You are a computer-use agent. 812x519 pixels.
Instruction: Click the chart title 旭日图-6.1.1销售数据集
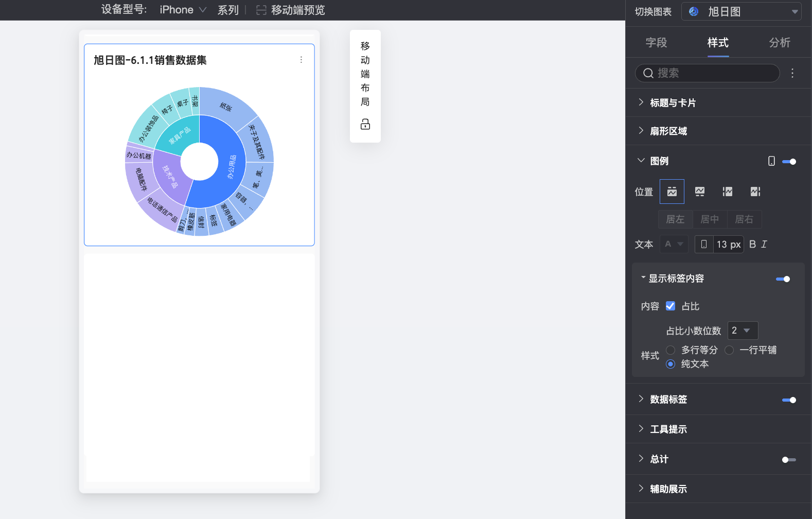pyautogui.click(x=150, y=60)
